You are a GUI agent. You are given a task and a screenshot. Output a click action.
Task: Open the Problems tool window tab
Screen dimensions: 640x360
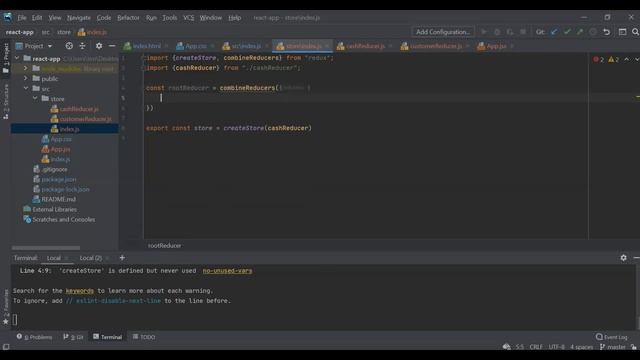pyautogui.click(x=35, y=337)
